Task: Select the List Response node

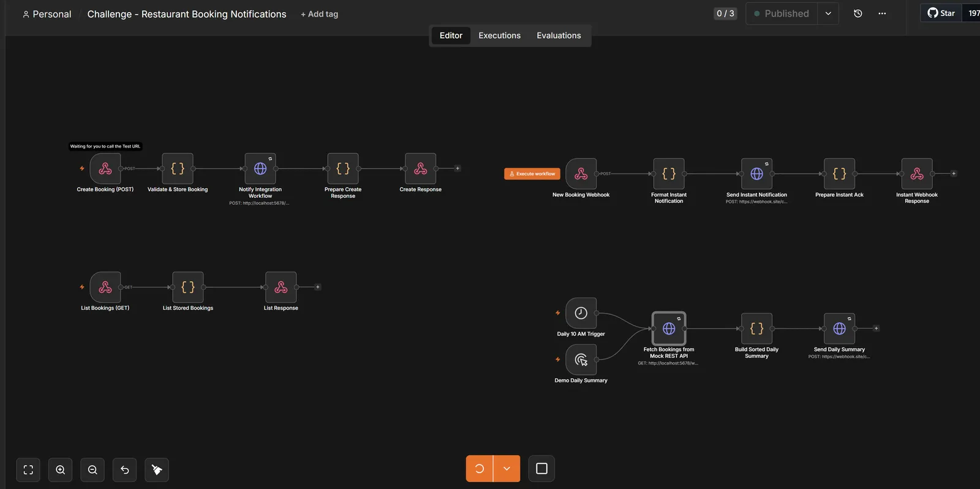Action: 281,287
